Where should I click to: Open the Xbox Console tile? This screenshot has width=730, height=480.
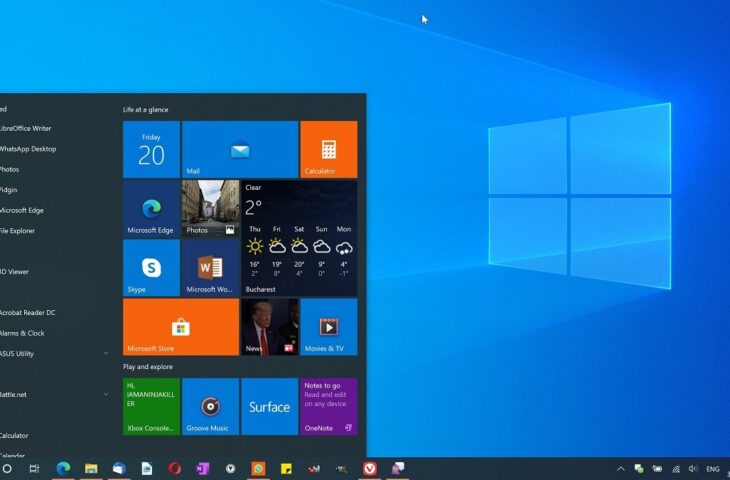coord(151,406)
